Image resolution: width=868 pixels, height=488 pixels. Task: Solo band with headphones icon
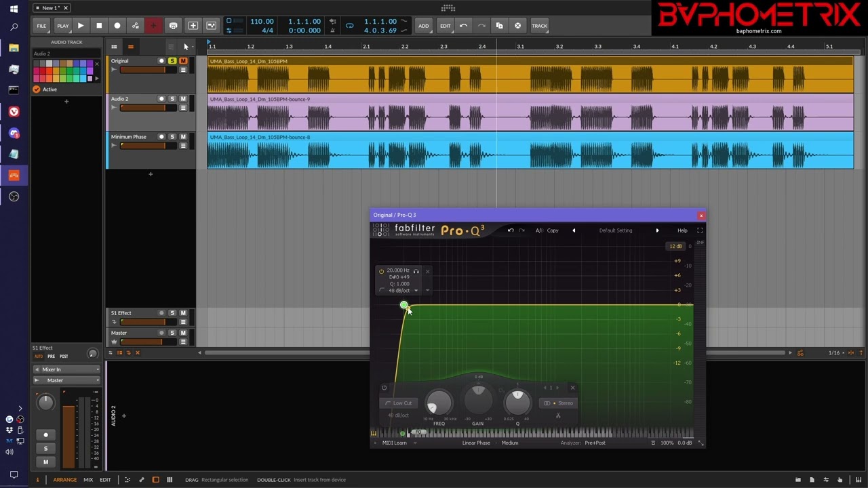[x=416, y=271]
